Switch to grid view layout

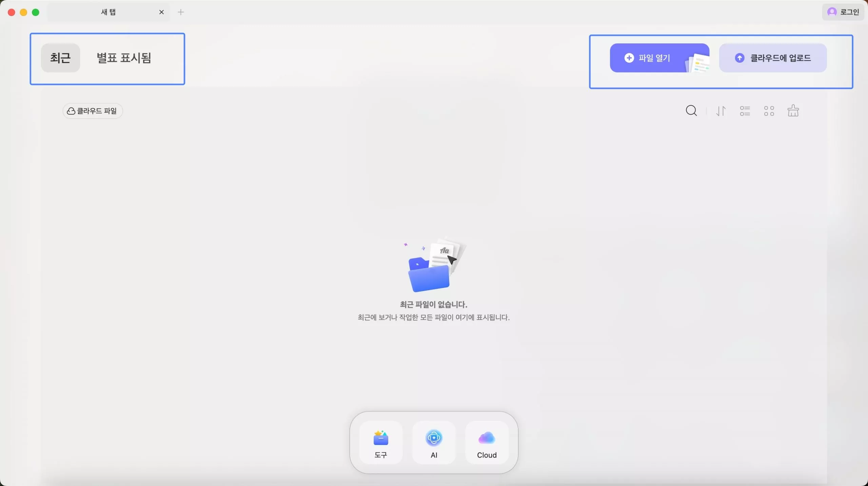(x=769, y=111)
